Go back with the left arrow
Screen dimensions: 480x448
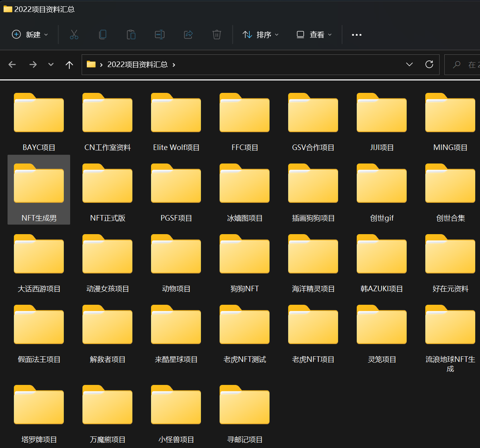coord(12,64)
